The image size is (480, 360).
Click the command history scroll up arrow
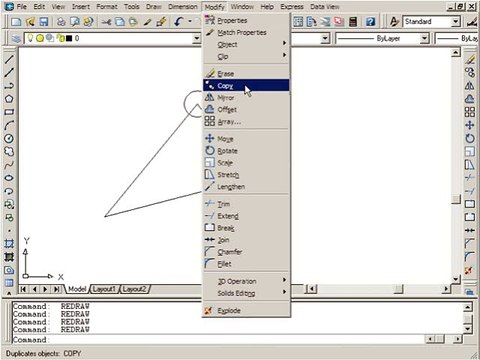(468, 307)
